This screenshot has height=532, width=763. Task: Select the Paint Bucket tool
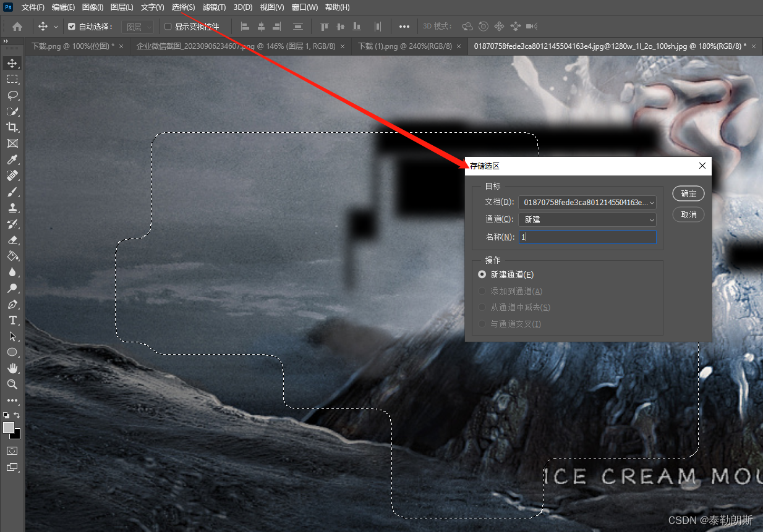(12, 256)
